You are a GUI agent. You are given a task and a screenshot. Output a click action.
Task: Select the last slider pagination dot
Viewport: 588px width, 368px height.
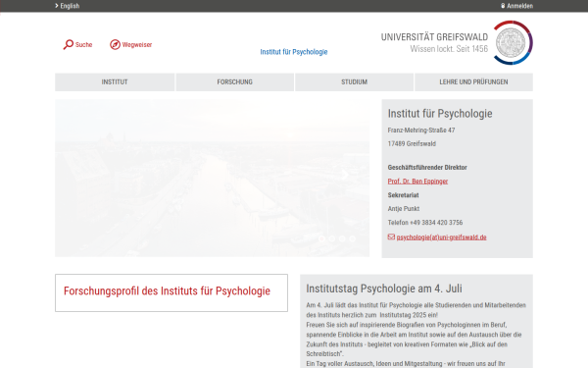(352, 238)
